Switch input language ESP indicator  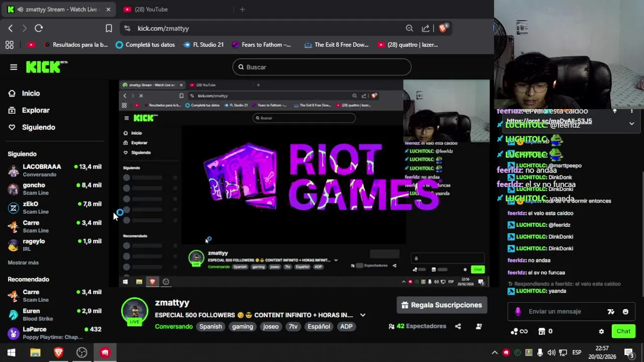pos(577,352)
